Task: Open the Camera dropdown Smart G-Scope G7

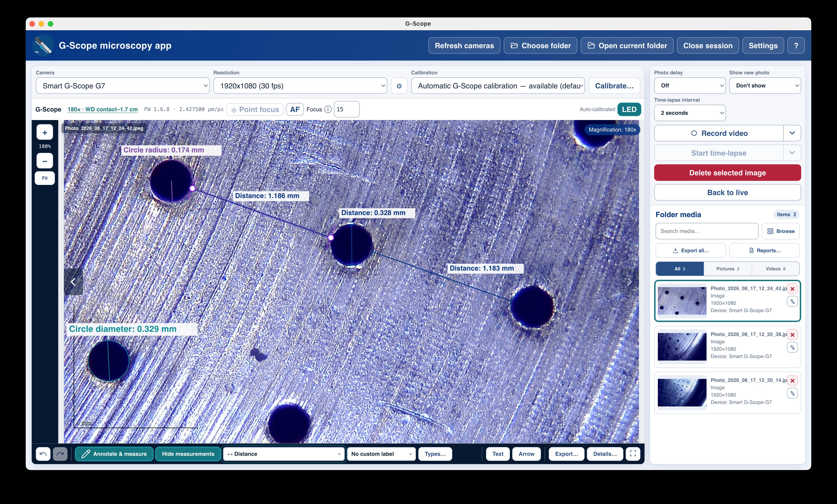Action: tap(123, 86)
